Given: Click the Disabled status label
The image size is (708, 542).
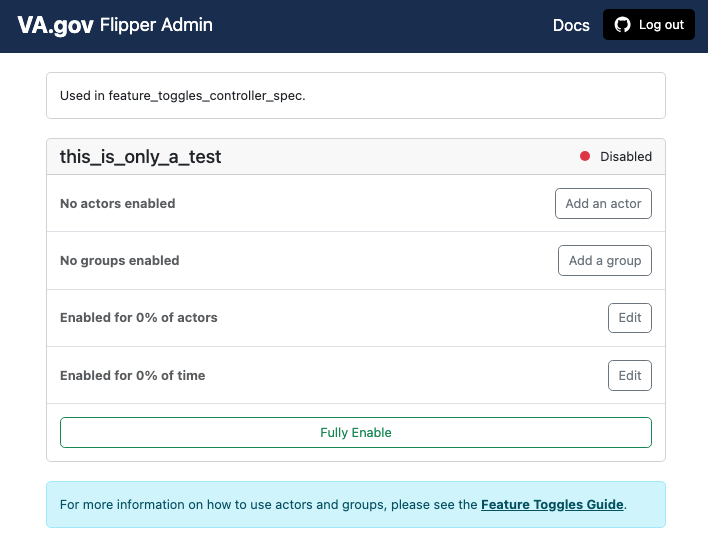Looking at the screenshot, I should [x=625, y=157].
